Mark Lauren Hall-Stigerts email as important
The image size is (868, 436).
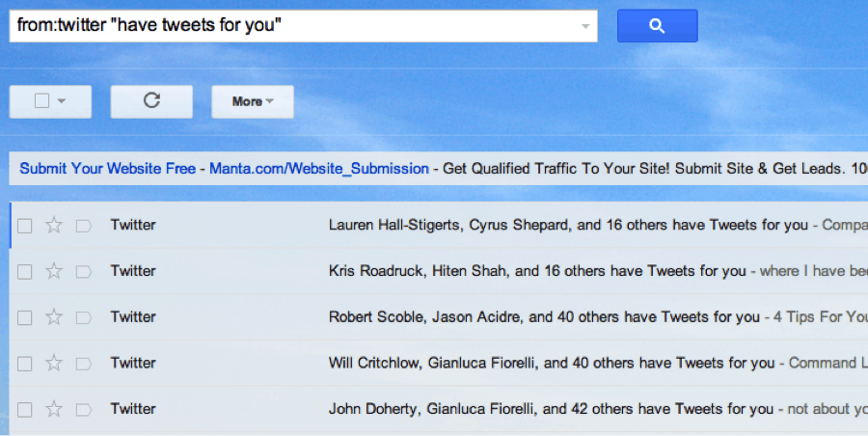tap(84, 226)
